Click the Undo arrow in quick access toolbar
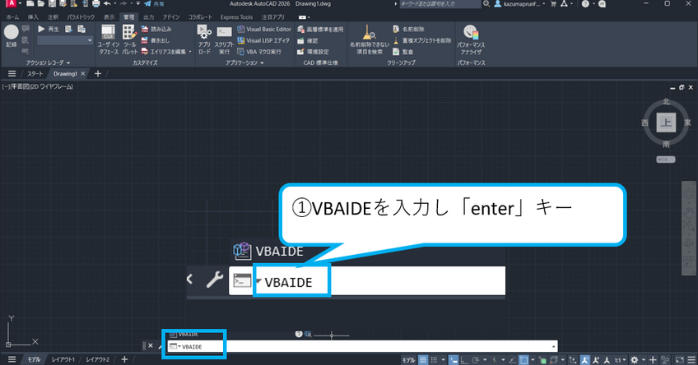Screen dimensions: 698x365 point(107,4)
